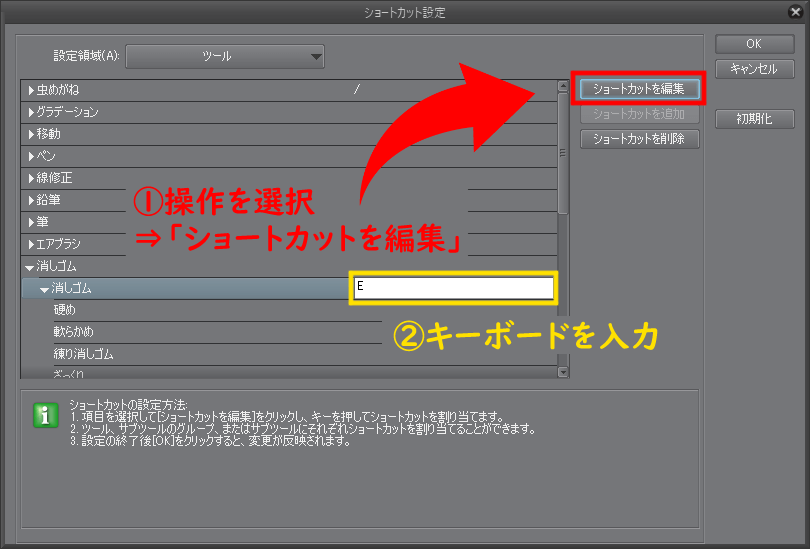Collapse the highlighted 消しゴム subgroup arrow

[x=44, y=290]
